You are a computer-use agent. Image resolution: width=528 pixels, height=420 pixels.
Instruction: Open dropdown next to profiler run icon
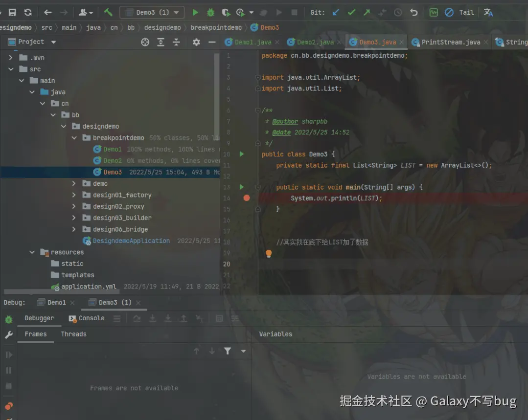(x=251, y=12)
